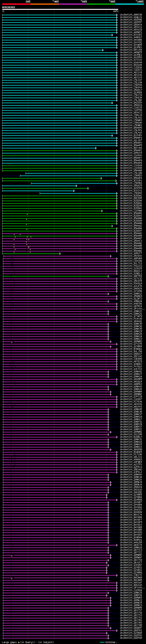Select the UniRef100_C5LZN2 label
The width and height of the screenshot is (146, 644).
pos(131,100)
